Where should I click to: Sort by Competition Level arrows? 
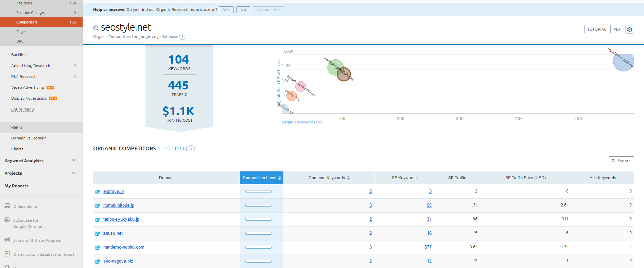pos(280,178)
